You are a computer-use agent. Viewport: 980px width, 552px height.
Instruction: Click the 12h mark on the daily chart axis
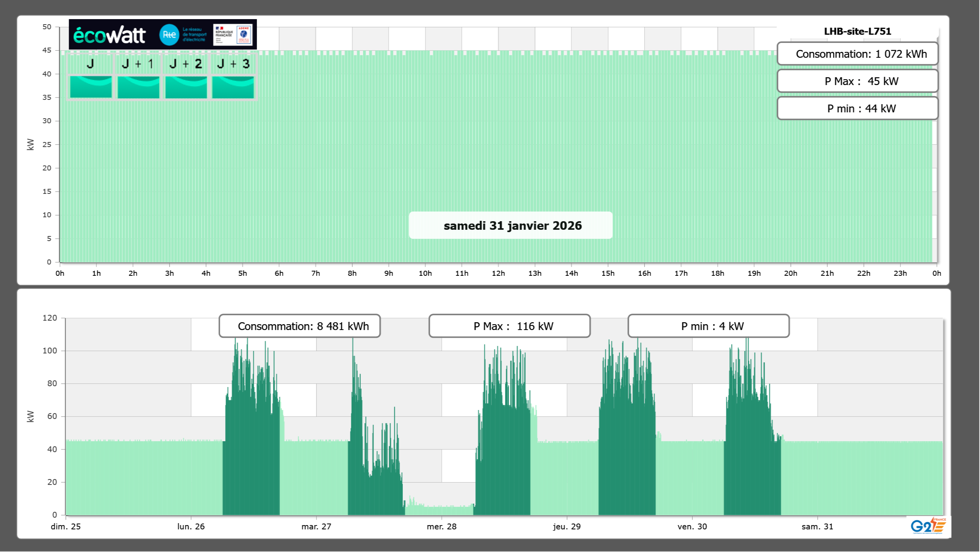[498, 273]
